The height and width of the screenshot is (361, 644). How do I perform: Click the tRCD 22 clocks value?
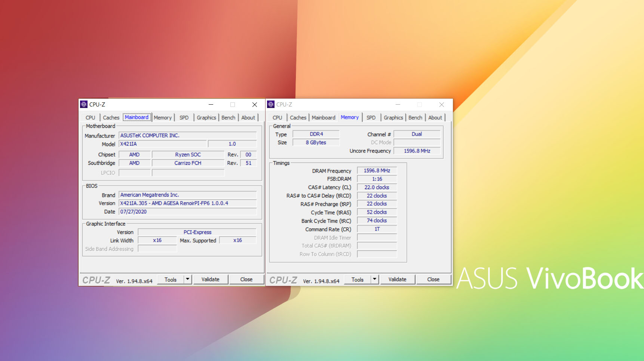377,195
